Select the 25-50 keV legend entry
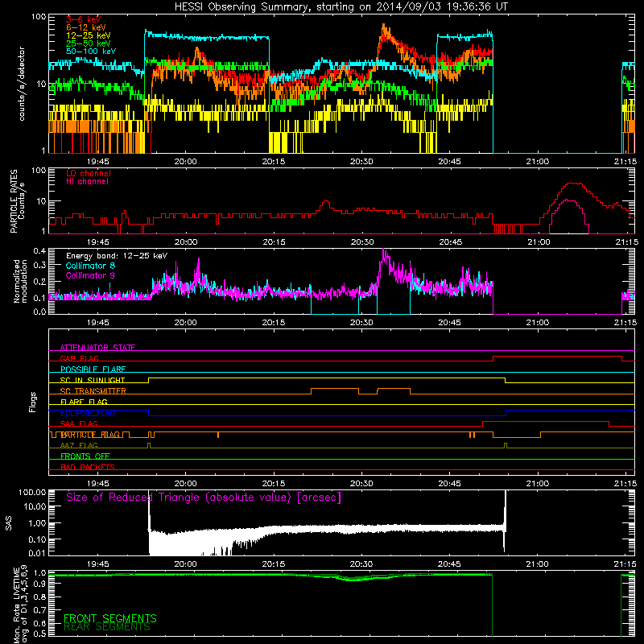This screenshot has height=644, width=644. coord(89,43)
